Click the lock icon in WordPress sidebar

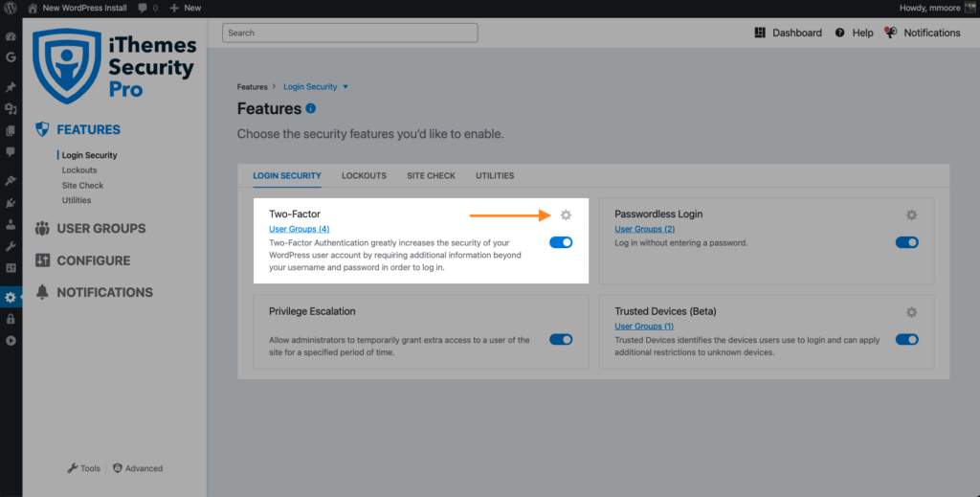11,319
